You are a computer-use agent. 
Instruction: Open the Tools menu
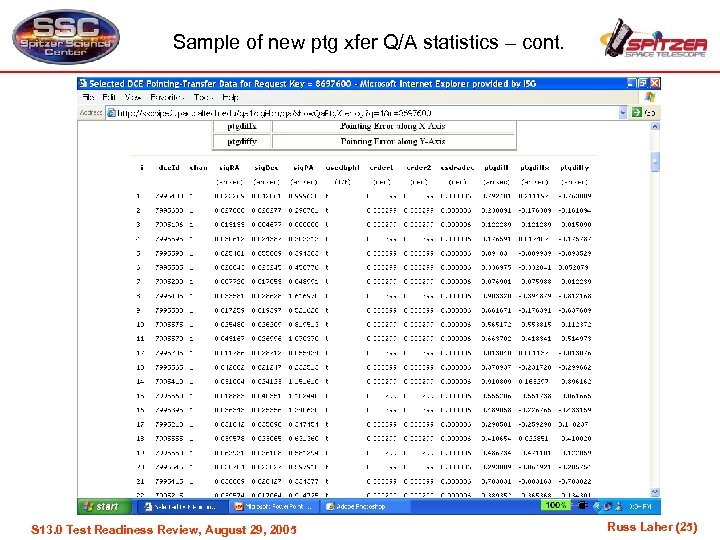[x=203, y=97]
